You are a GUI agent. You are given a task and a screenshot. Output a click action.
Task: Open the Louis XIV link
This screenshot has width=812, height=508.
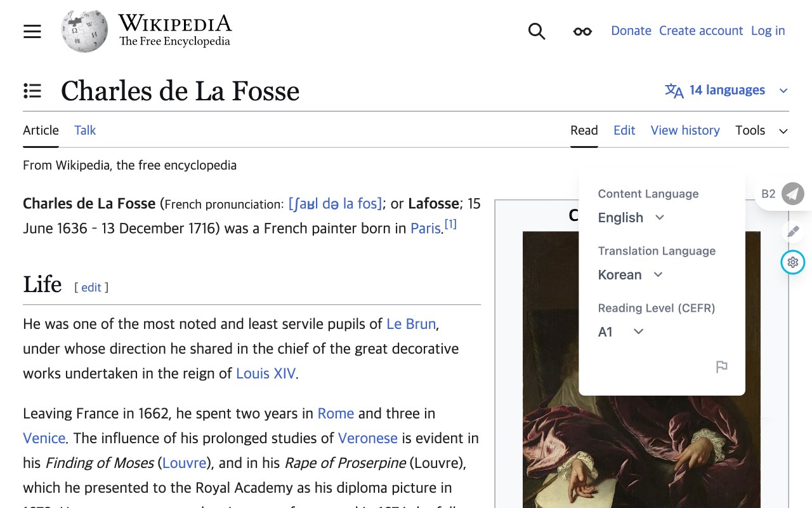(x=266, y=373)
